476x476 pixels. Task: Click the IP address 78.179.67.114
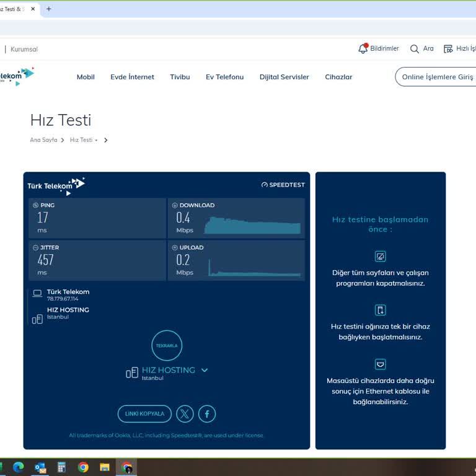coord(63,299)
